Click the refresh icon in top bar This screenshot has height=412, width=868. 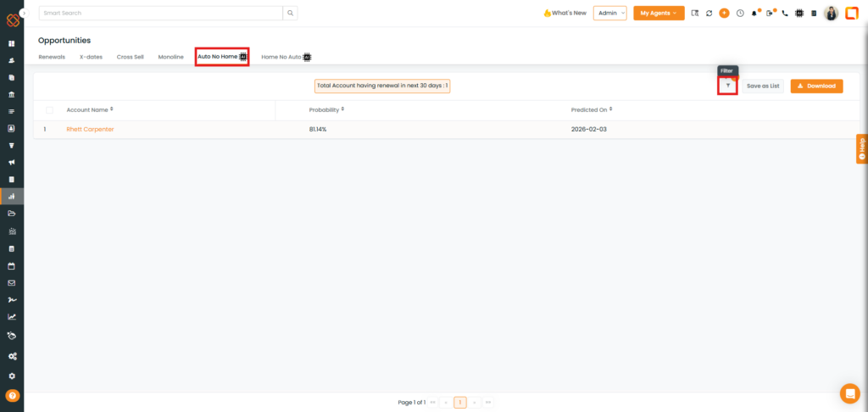pos(709,14)
